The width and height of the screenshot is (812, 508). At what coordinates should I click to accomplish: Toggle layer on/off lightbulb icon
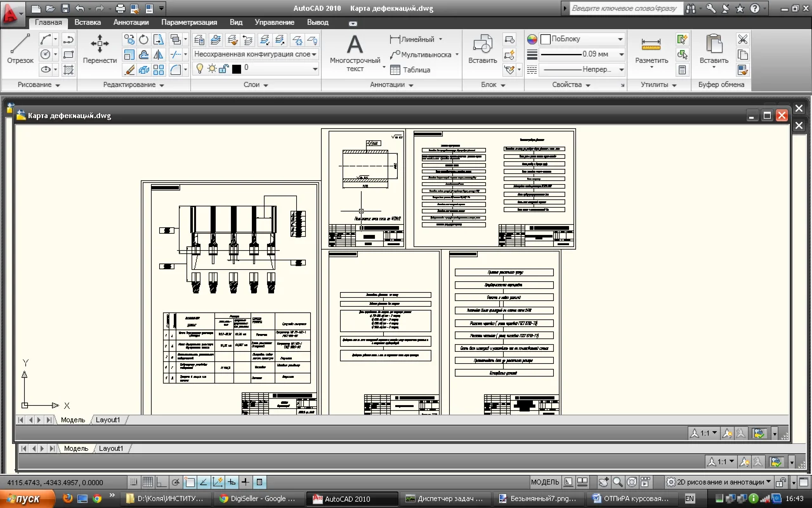pyautogui.click(x=200, y=69)
